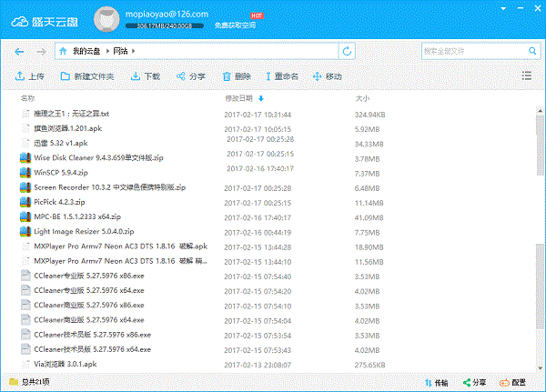Click 免费获取空间 link

point(235,25)
